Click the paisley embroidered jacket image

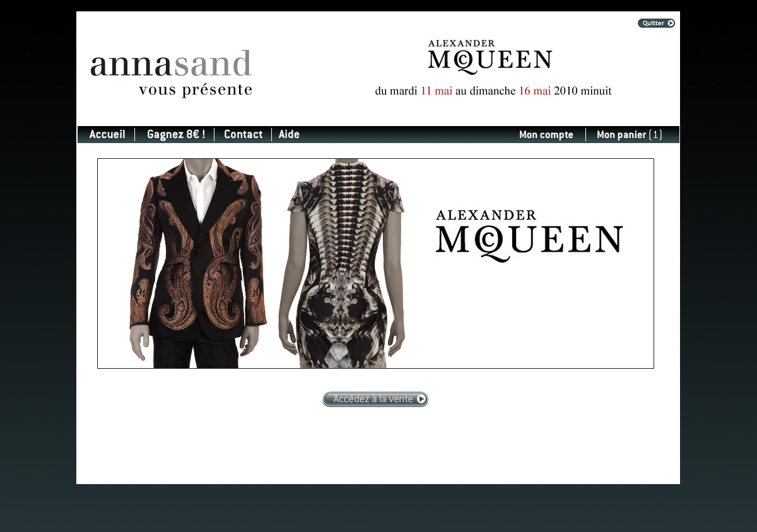[x=199, y=263]
